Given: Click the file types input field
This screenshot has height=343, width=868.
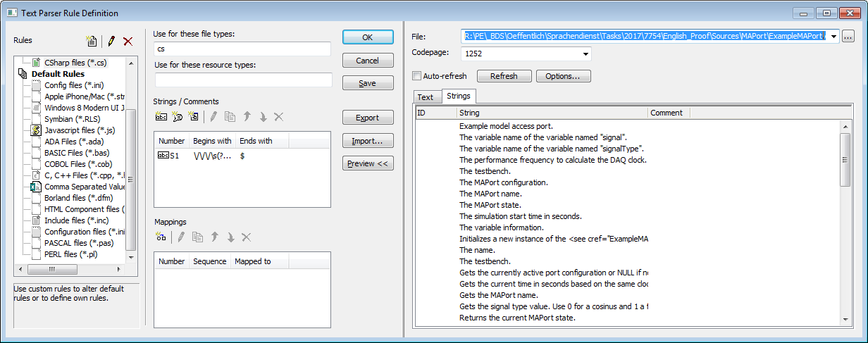Looking at the screenshot, I should tap(242, 49).
